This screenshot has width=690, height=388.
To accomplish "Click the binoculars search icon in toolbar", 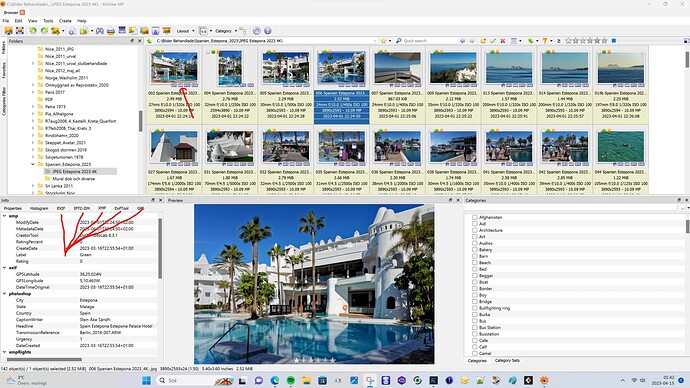I will pyautogui.click(x=100, y=31).
